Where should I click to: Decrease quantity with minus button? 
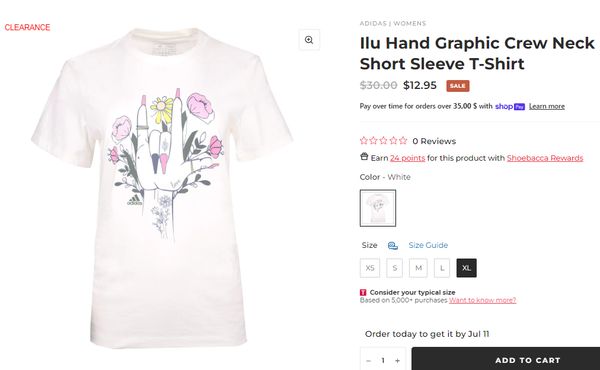click(x=368, y=360)
